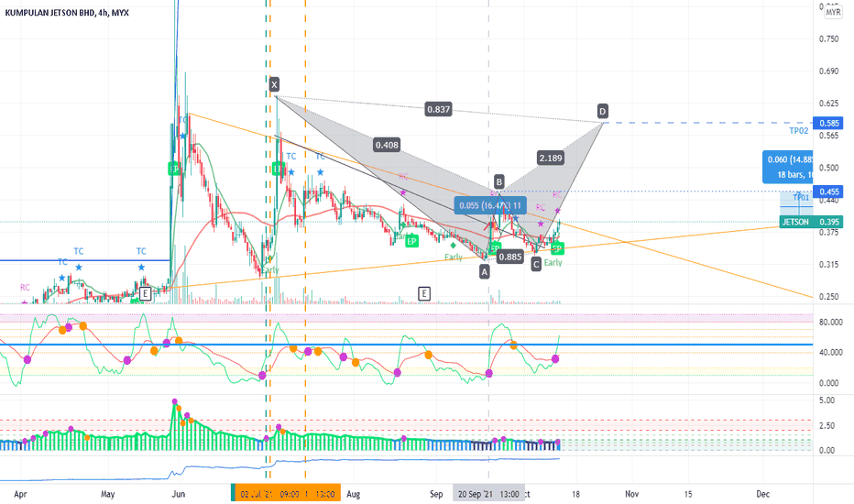Click the 2.50 lower indicator scale value
854x504 pixels.
point(827,425)
